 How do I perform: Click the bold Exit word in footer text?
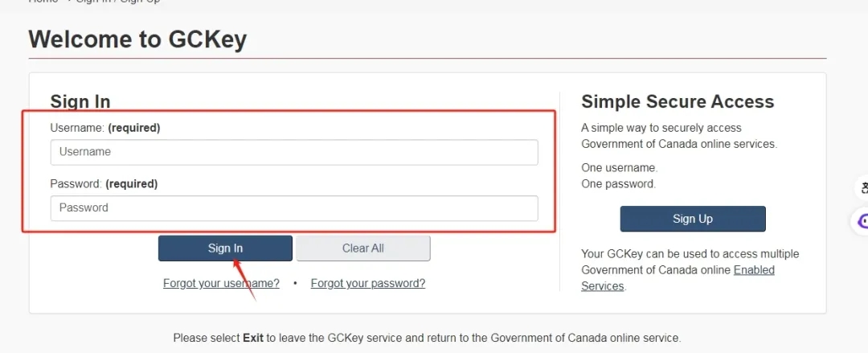point(253,338)
